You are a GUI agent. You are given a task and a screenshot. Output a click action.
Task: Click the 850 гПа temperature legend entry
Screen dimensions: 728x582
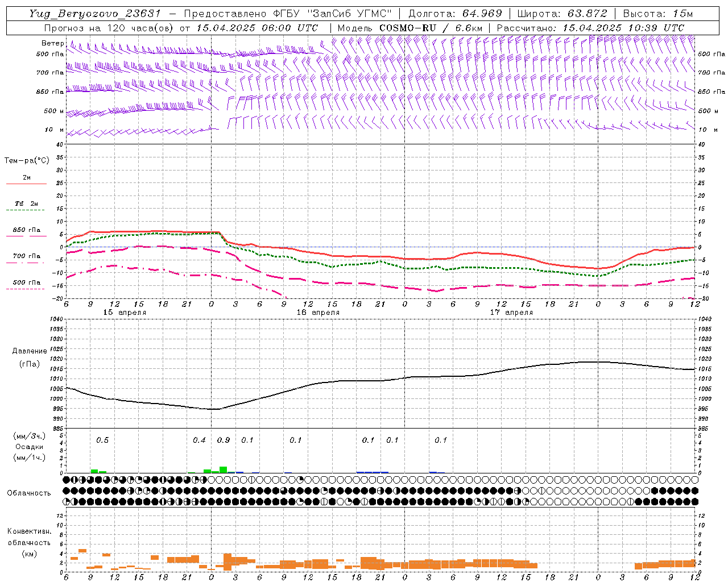coord(26,230)
